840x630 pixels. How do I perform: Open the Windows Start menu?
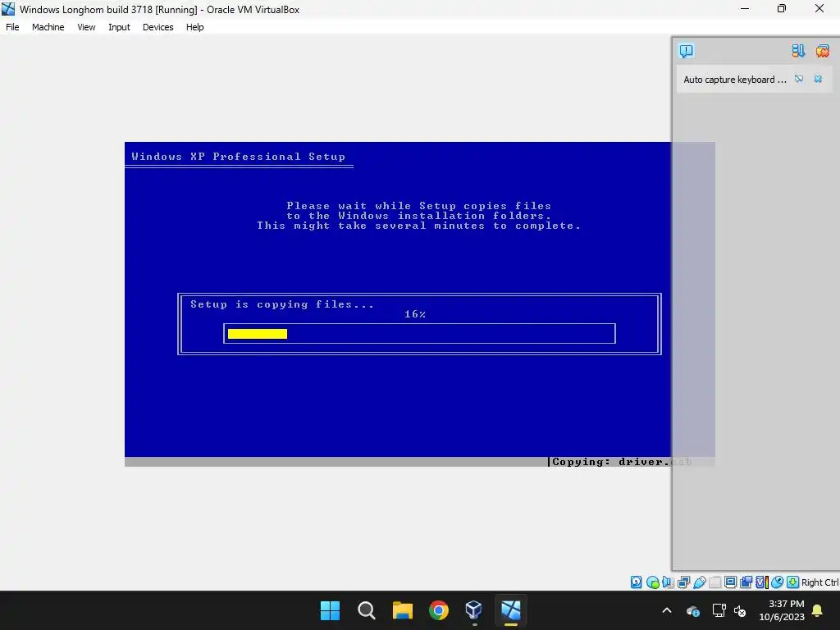[x=330, y=610]
